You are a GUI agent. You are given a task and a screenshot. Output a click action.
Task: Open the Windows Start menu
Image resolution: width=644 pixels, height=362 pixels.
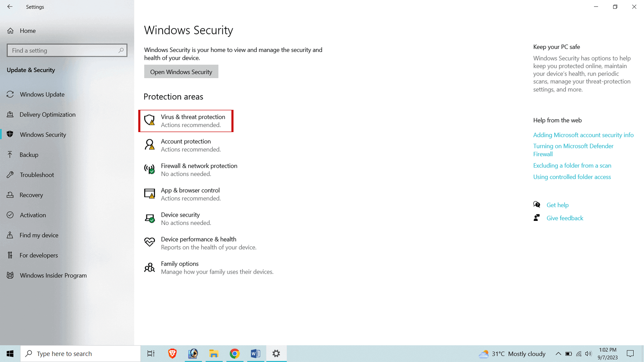10,354
